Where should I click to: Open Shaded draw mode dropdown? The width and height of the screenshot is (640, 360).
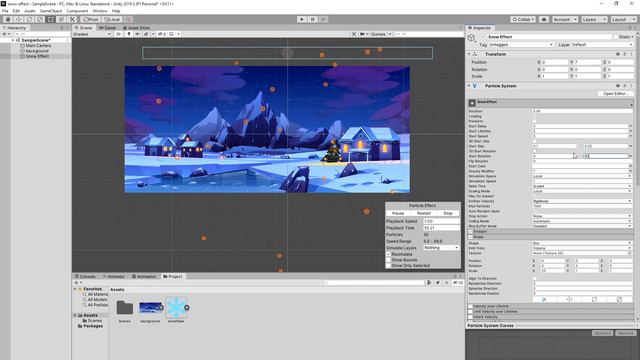92,34
